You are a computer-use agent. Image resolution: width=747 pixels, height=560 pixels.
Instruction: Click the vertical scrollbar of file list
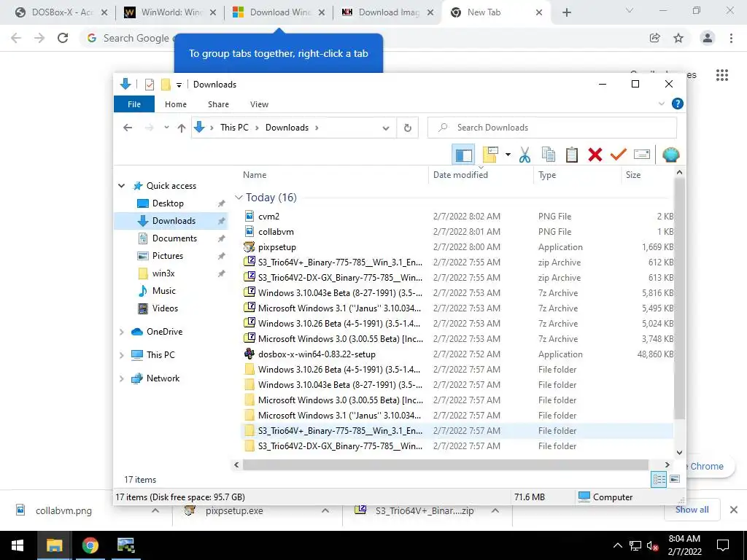679,298
